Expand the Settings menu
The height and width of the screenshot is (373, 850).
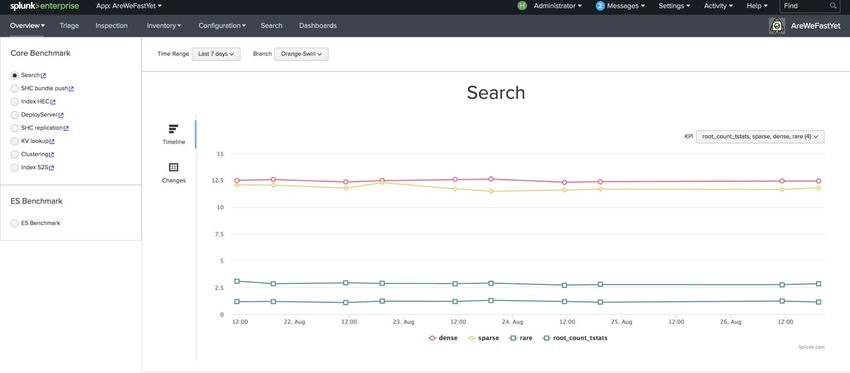pyautogui.click(x=674, y=6)
